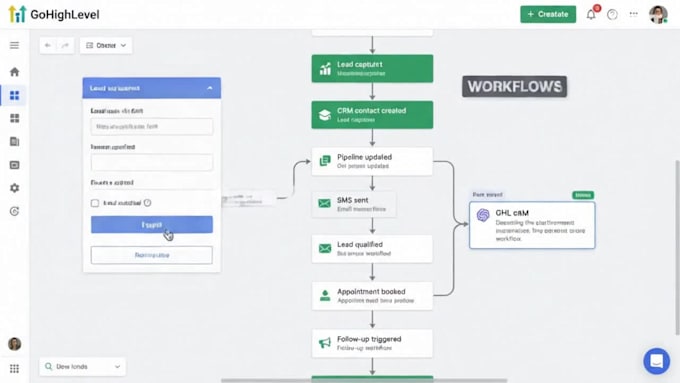Select the Follow-up triggered node

click(x=372, y=343)
